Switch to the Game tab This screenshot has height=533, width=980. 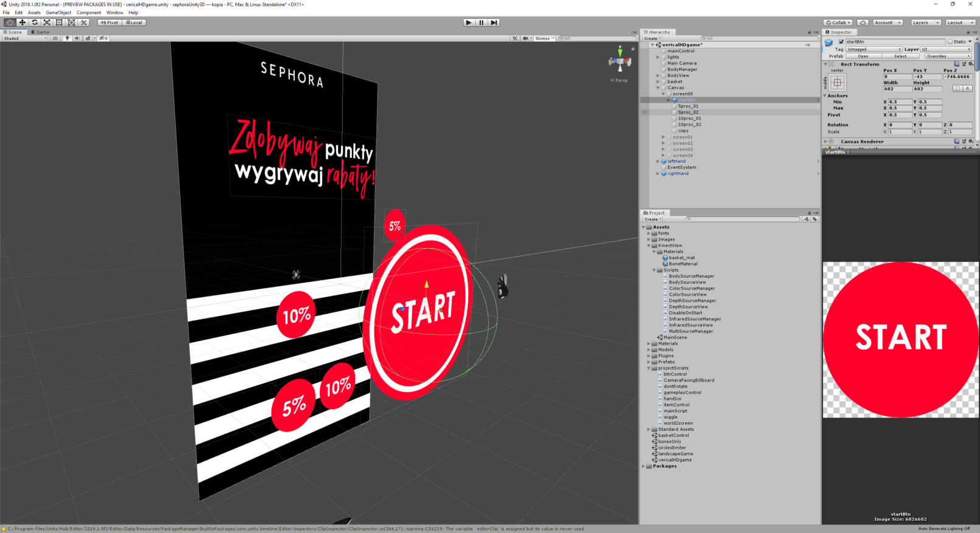click(41, 32)
